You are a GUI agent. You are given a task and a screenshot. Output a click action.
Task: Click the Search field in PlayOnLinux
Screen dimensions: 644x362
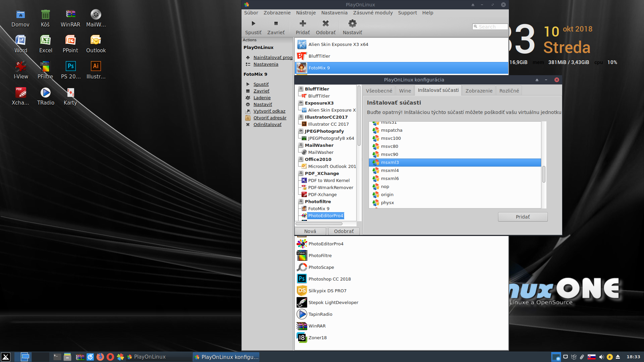click(x=490, y=27)
